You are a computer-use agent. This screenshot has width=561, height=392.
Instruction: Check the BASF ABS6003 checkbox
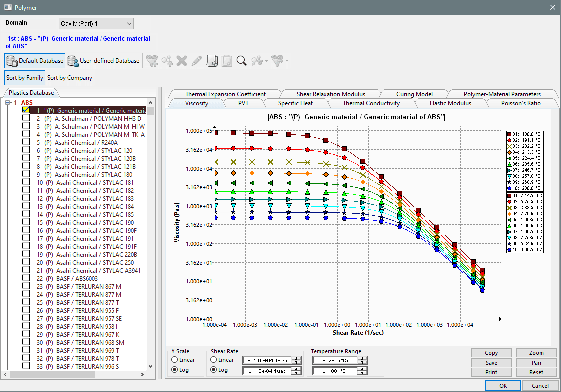(x=26, y=278)
